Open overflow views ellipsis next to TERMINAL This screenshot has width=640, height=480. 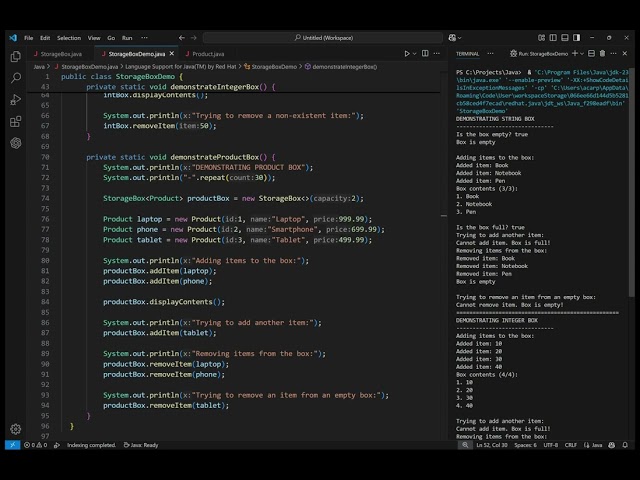pyautogui.click(x=490, y=53)
